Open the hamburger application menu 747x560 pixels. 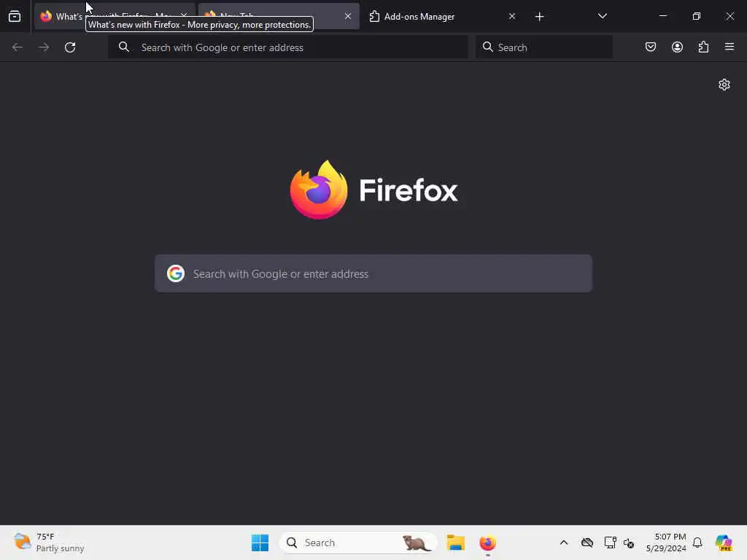pyautogui.click(x=729, y=47)
